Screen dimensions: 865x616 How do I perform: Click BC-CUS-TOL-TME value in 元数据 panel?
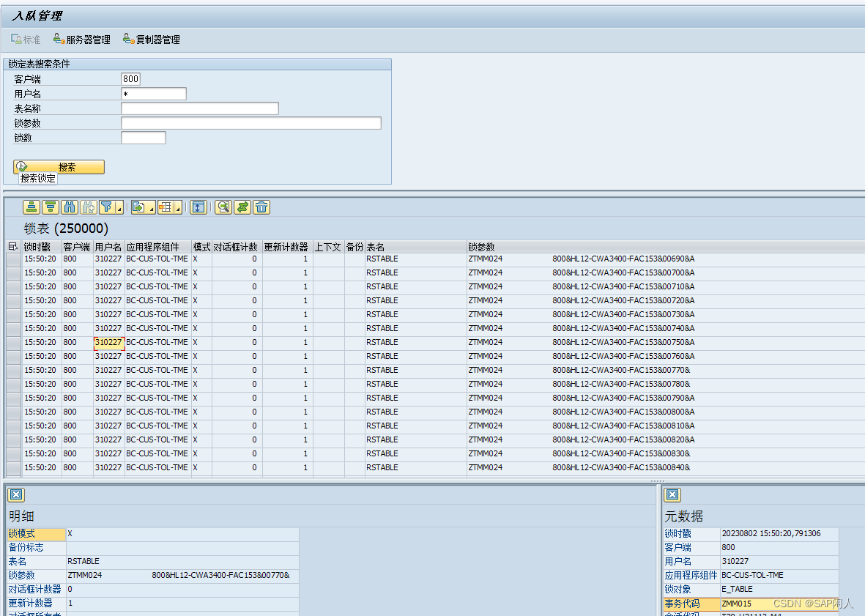pos(752,575)
